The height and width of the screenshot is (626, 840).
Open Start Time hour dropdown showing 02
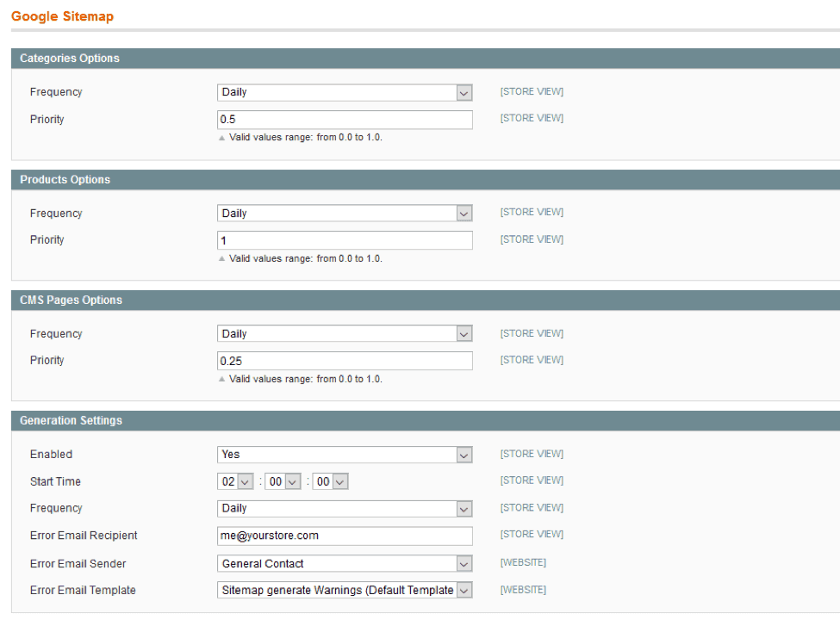click(235, 481)
